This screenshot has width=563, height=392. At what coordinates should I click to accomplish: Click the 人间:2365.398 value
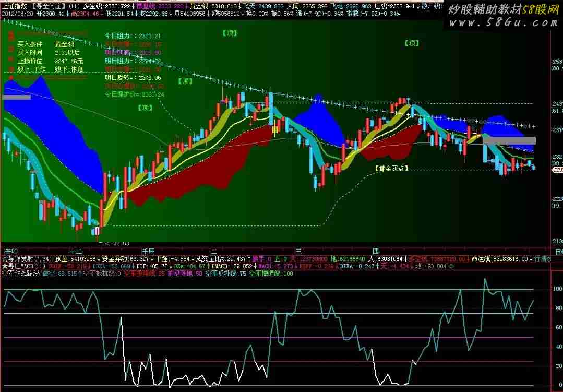click(x=307, y=6)
